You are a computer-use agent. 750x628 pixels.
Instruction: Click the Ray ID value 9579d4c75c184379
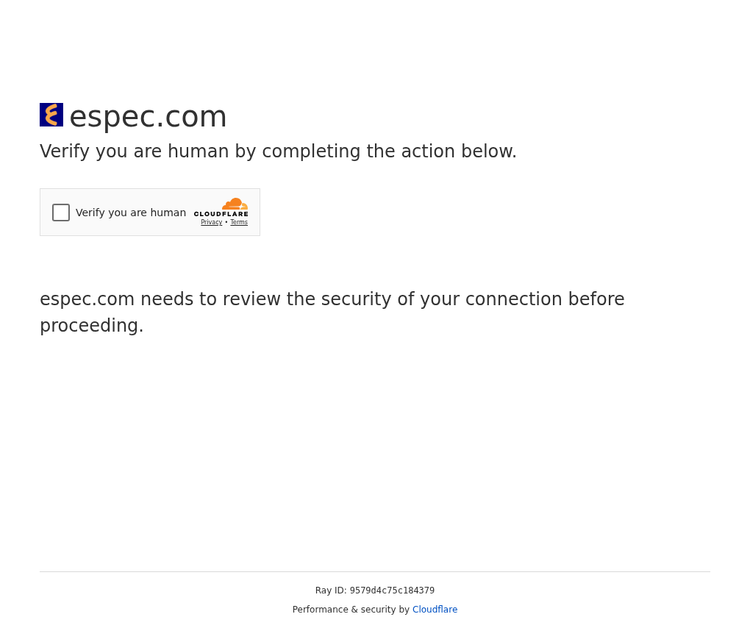click(392, 590)
